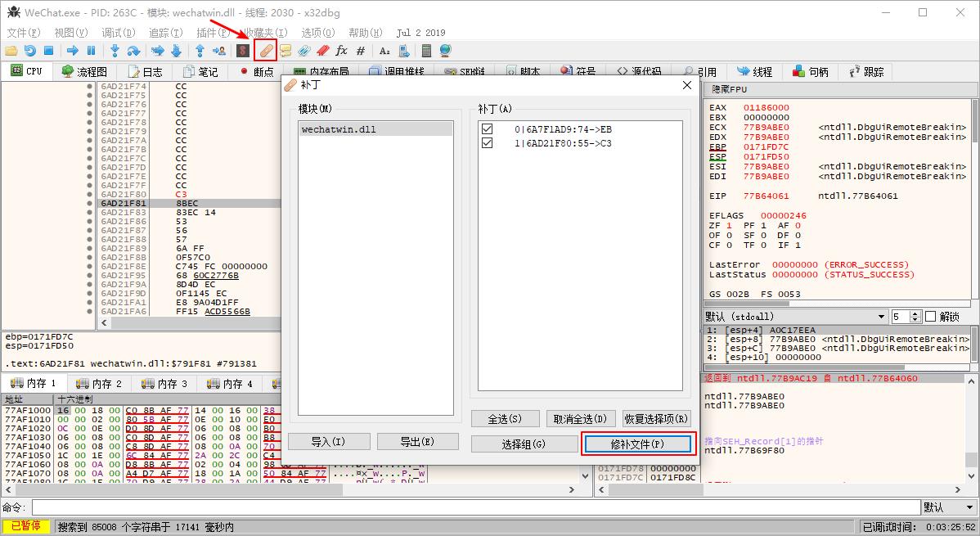Run the program with the blue arrow icon
The image size is (980, 536).
point(72,50)
